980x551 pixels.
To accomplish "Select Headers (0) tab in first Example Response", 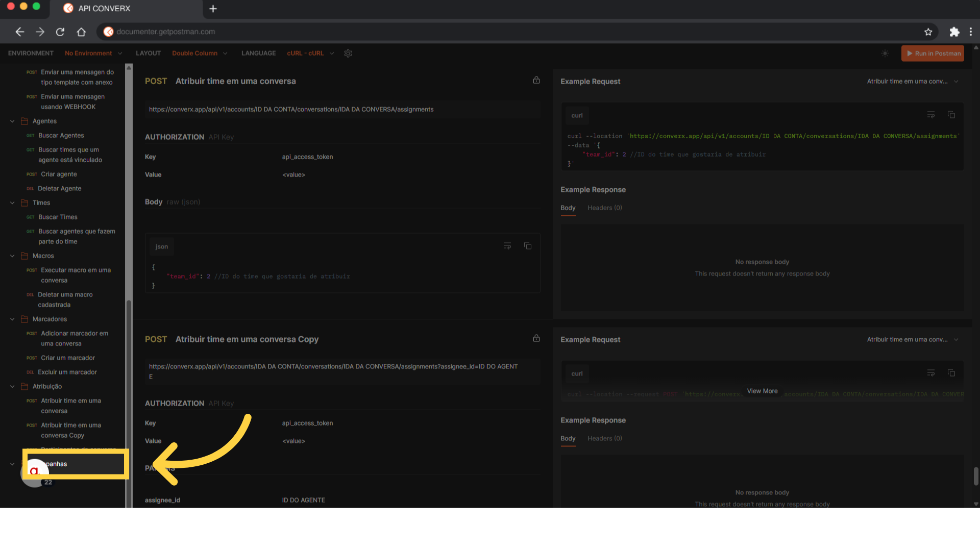I will (605, 208).
